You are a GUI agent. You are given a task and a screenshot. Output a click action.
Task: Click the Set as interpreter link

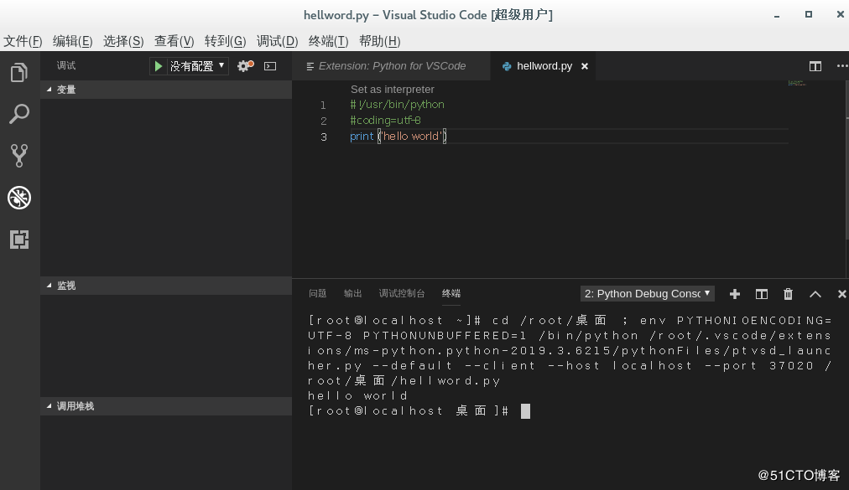point(392,89)
